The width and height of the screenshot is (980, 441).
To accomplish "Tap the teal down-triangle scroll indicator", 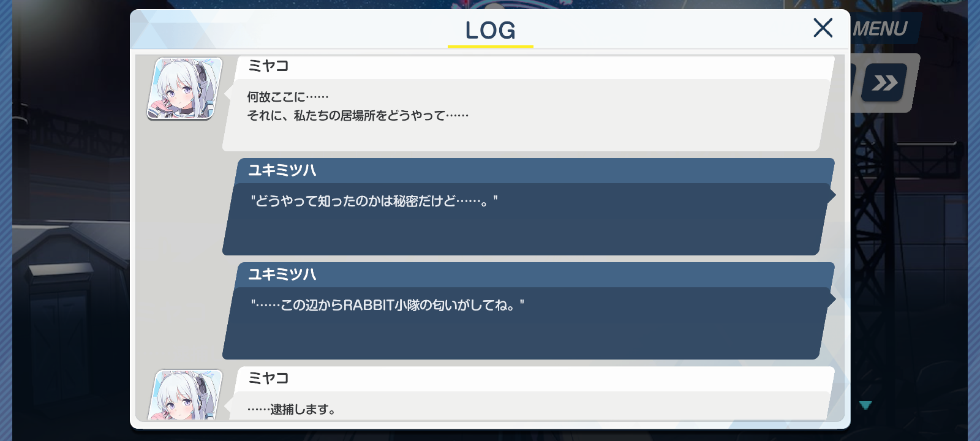I will 865,405.
